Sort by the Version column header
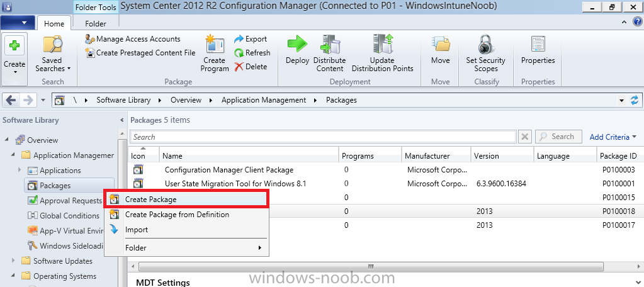 502,155
